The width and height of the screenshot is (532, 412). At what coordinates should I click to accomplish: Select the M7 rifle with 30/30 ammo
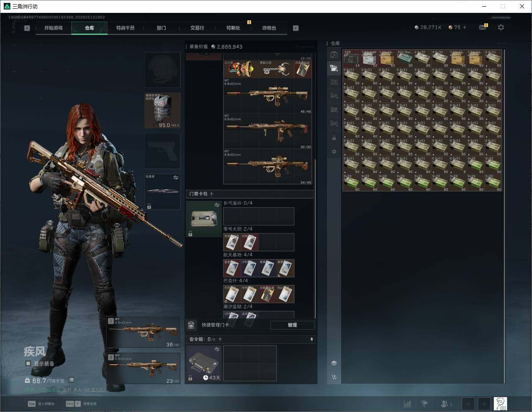(x=268, y=131)
